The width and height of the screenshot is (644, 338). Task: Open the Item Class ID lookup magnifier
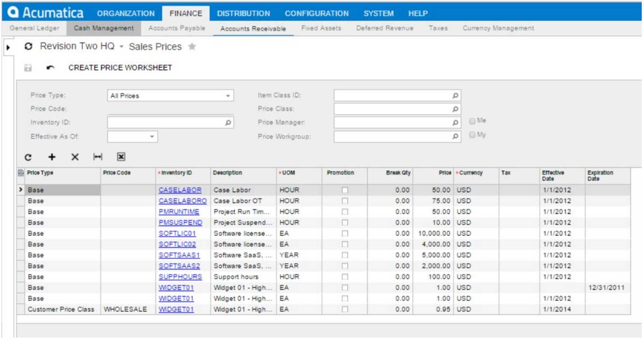(456, 96)
